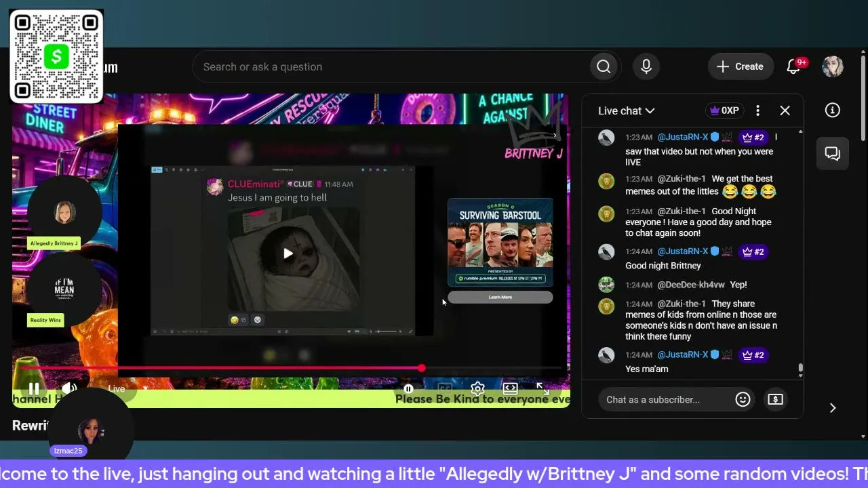Pause the video with the player pause button
This screenshot has width=868, height=488.
[x=33, y=388]
